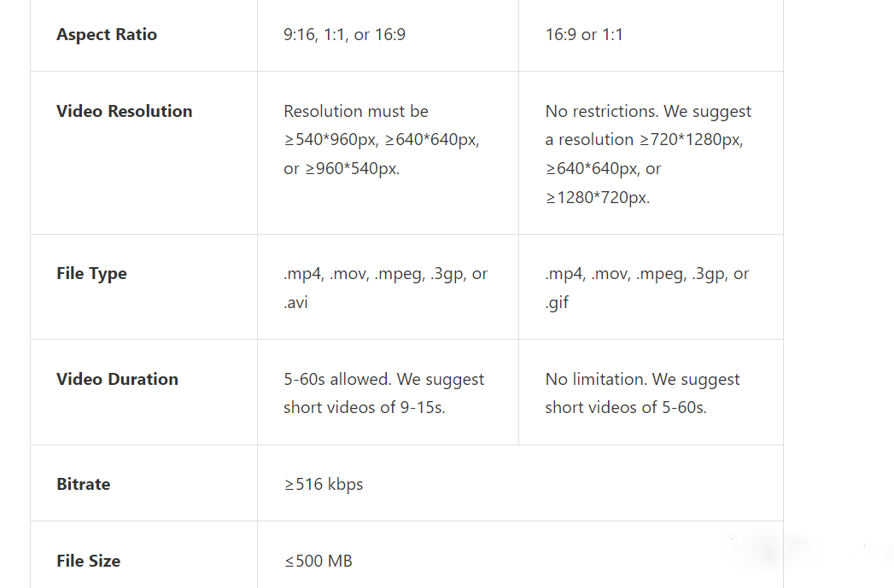Click the '≥516 kbps' value
Image resolution: width=894 pixels, height=588 pixels.
324,484
